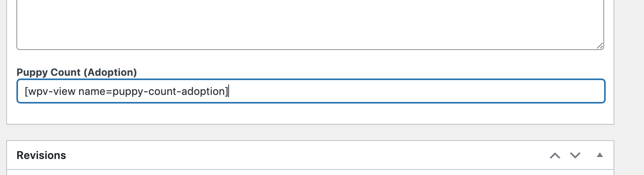
Task: Place cursor after the closing shortcode bracket
Action: [x=229, y=91]
